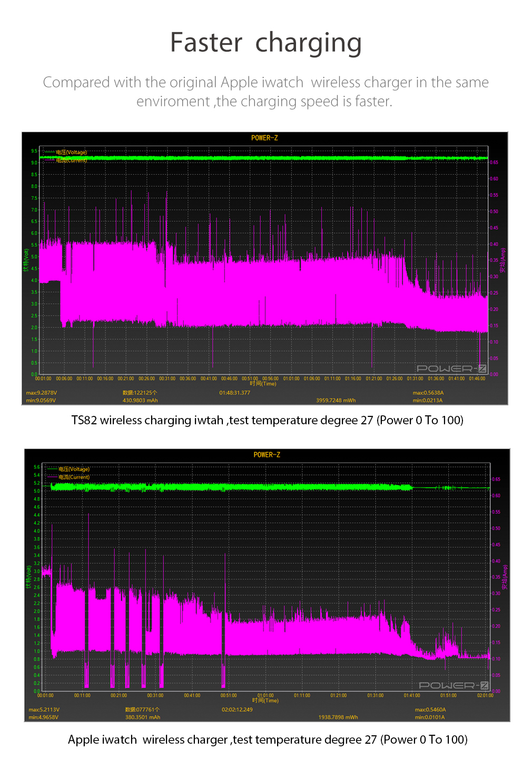The height and width of the screenshot is (759, 532).
Task: Select the min:4.9658V reading
Action: (x=44, y=717)
